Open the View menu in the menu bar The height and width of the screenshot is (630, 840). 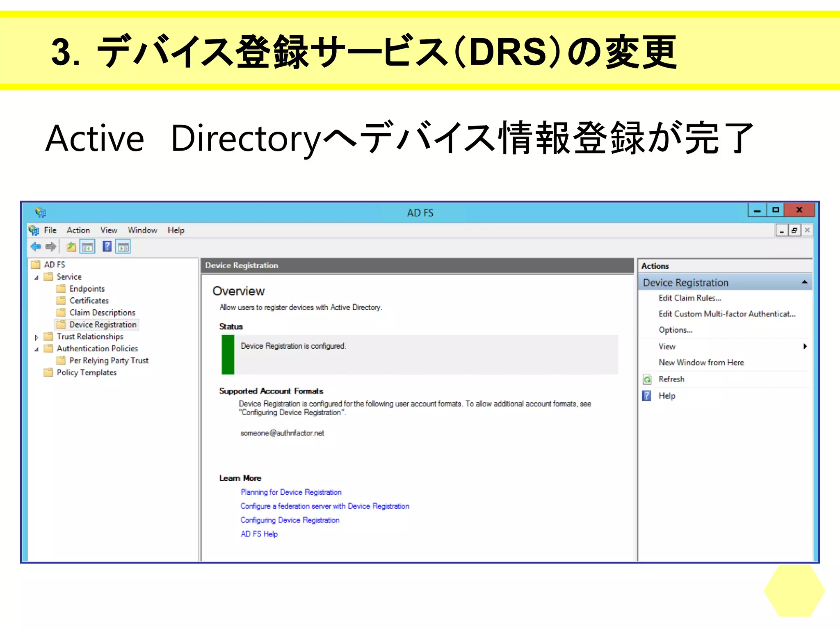click(109, 230)
